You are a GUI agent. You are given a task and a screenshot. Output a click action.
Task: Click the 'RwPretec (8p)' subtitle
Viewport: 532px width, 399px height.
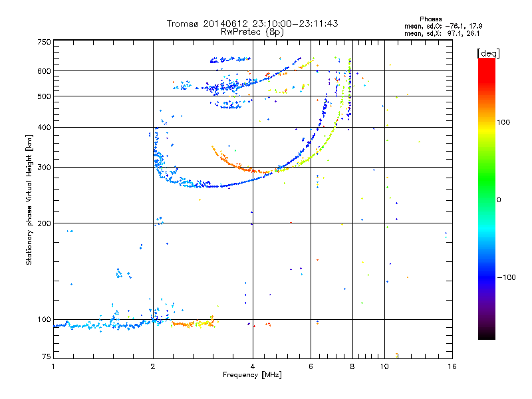tap(252, 32)
